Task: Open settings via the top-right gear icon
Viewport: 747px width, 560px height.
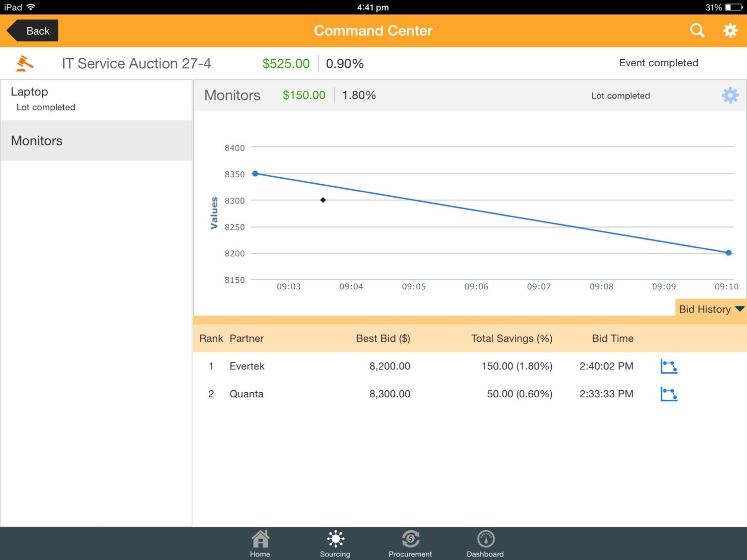Action: (730, 30)
